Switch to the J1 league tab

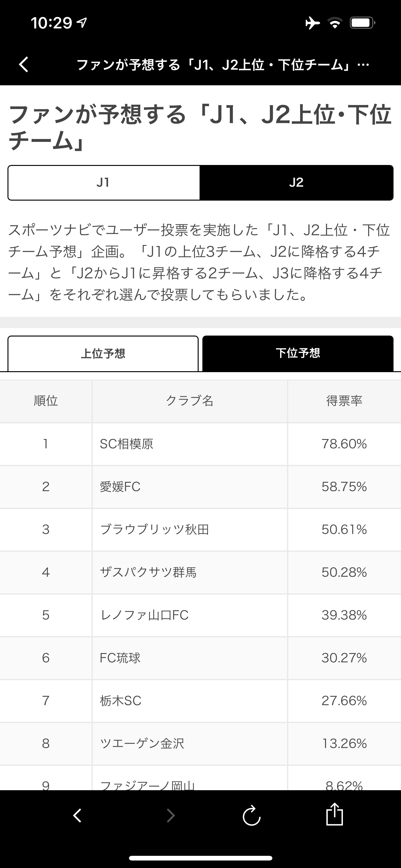pyautogui.click(x=103, y=183)
